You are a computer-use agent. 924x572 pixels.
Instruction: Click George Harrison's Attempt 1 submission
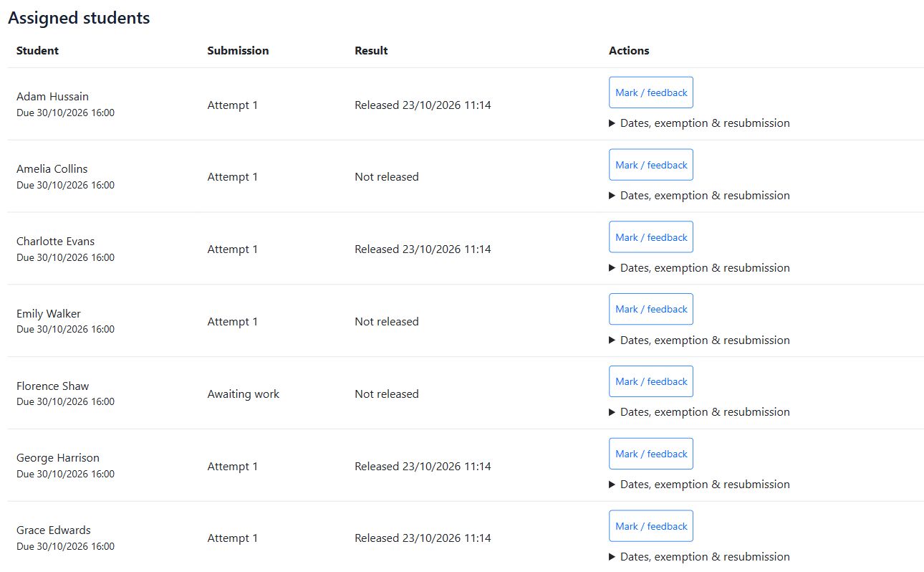coord(233,467)
